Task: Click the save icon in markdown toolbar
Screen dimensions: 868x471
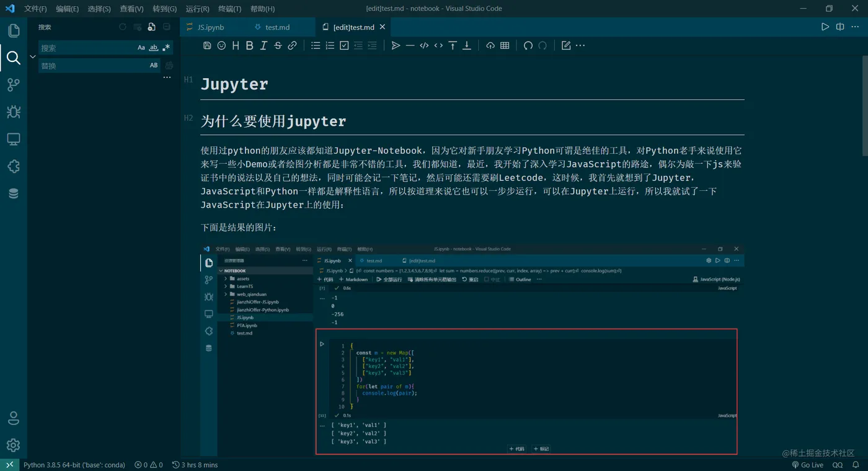Action: [x=207, y=45]
